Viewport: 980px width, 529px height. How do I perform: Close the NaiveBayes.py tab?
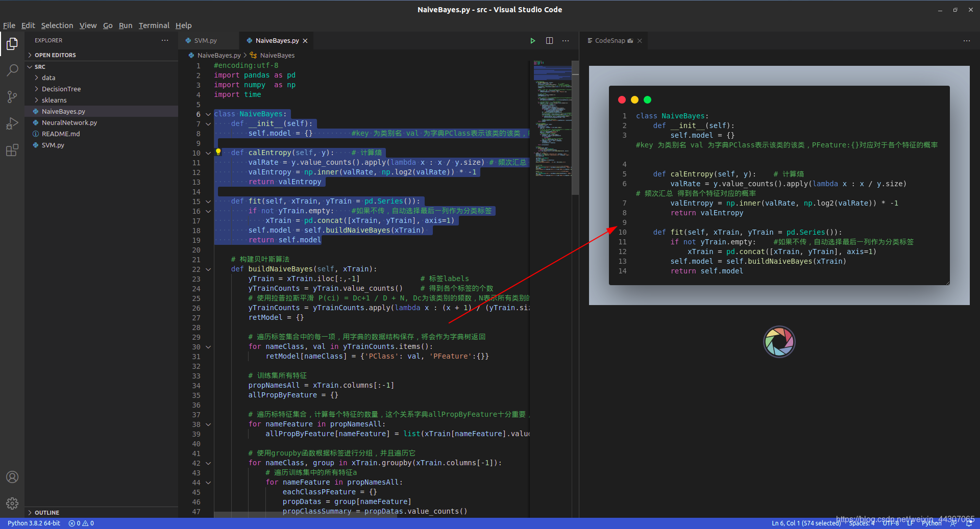(x=305, y=41)
